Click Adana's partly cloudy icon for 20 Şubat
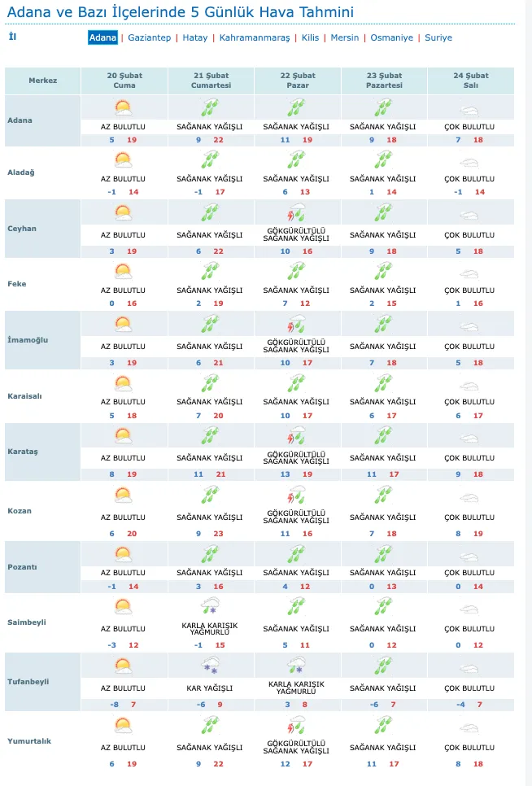The height and width of the screenshot is (786, 532). click(123, 107)
